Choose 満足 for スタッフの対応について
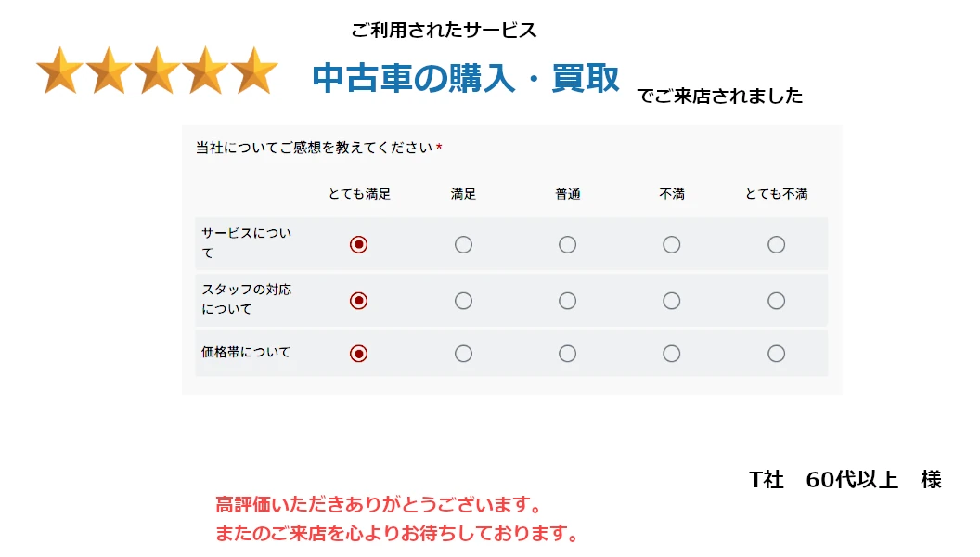Image resolution: width=980 pixels, height=557 pixels. click(x=463, y=301)
